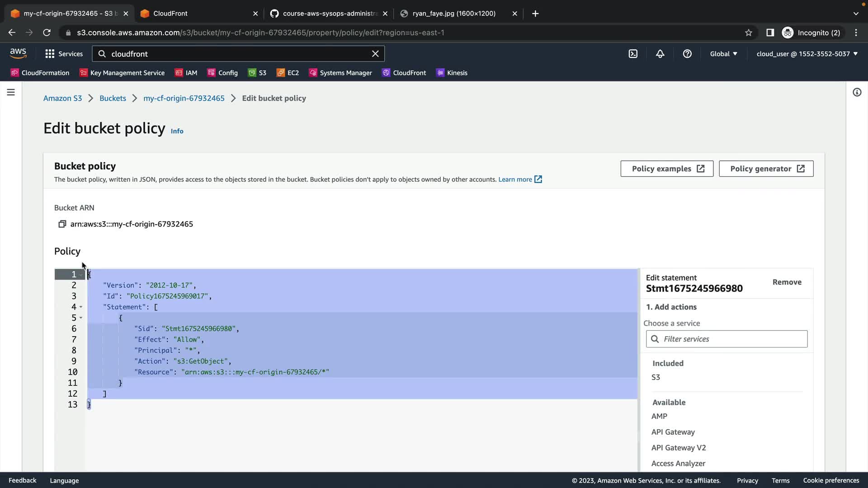Copy the bucket ARN with the copy icon
Image resolution: width=868 pixels, height=488 pixels.
point(62,224)
